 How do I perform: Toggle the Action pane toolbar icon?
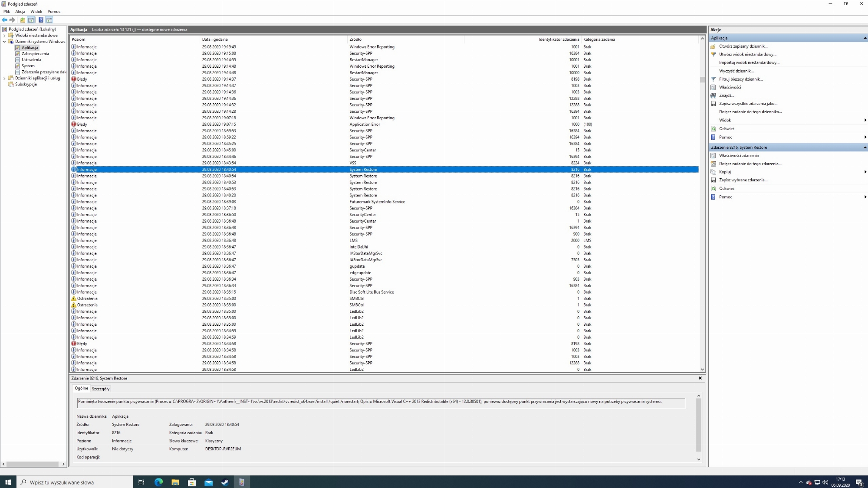point(49,20)
